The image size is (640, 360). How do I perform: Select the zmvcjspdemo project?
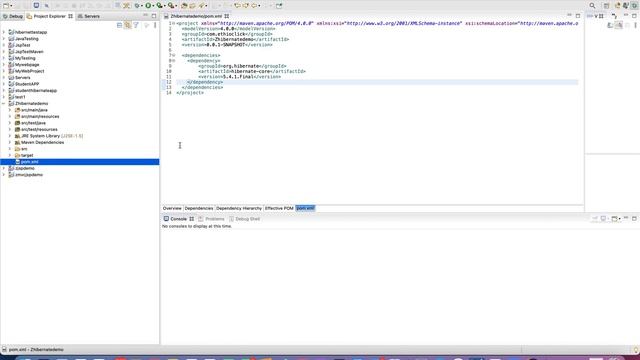29,175
